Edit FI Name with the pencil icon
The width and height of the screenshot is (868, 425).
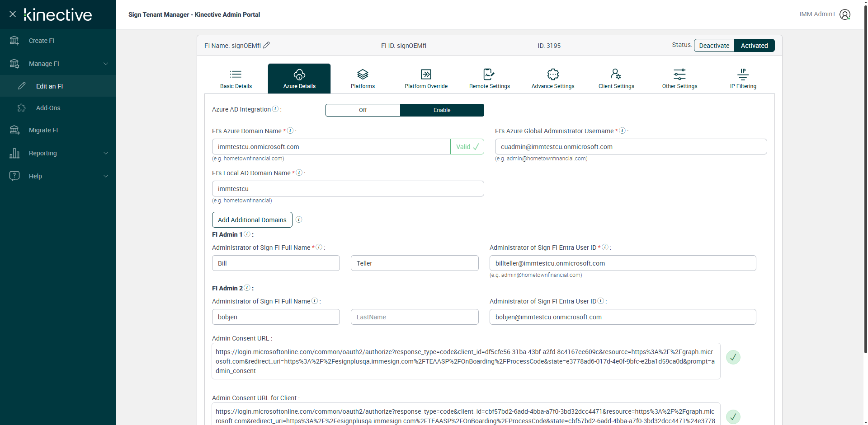tap(266, 45)
